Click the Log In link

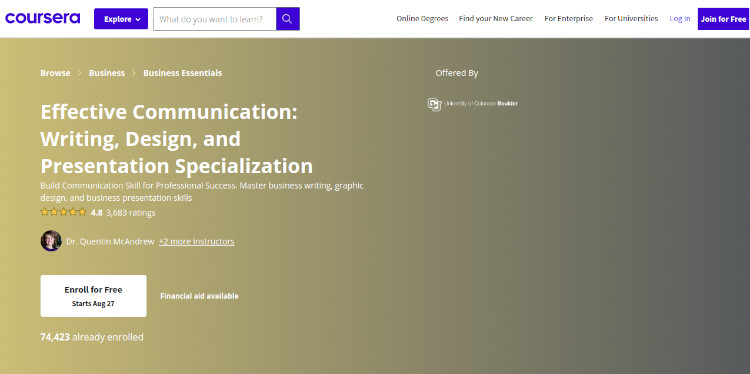pos(680,19)
